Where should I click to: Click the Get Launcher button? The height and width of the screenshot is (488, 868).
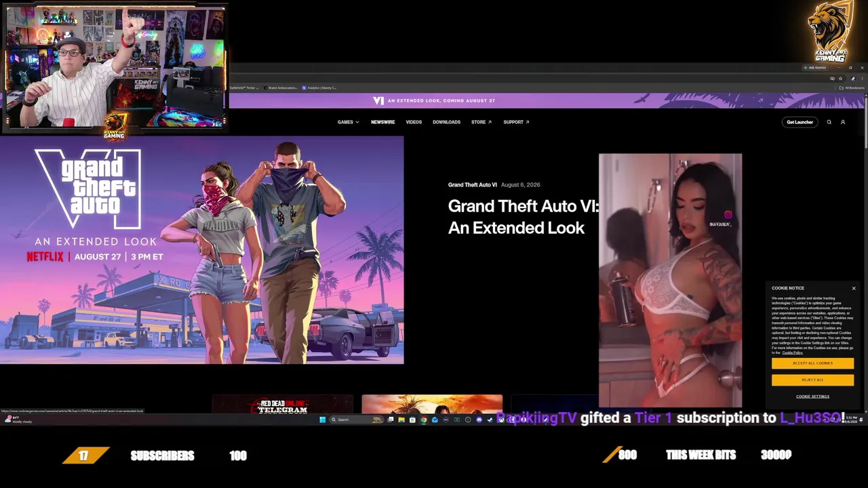(x=800, y=122)
